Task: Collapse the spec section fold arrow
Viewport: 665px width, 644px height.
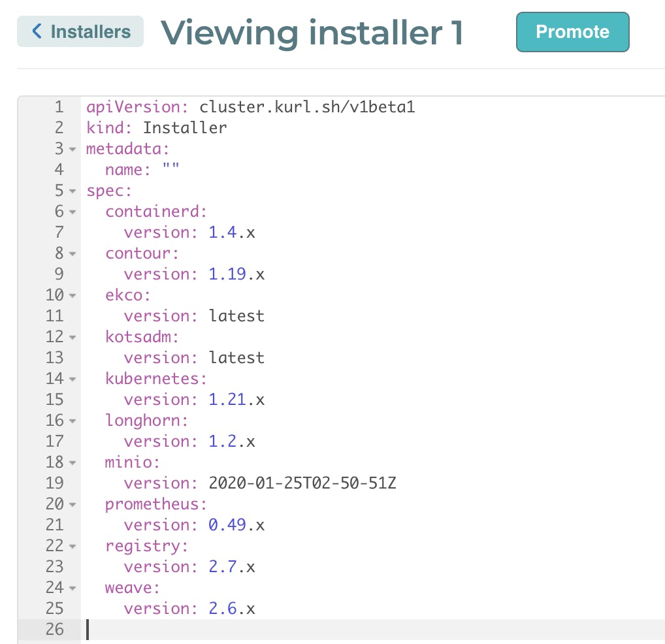Action: pos(73,191)
